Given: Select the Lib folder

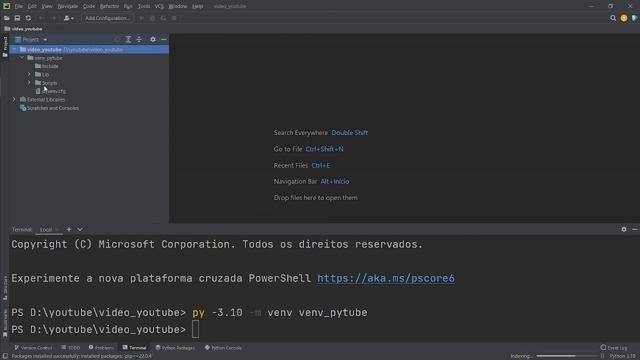Looking at the screenshot, I should click(x=42, y=74).
